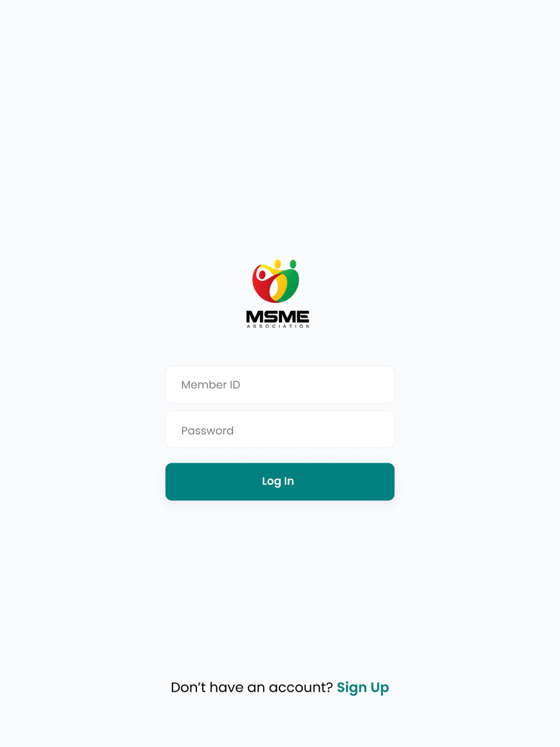Select the Password placeholder text

coord(207,431)
